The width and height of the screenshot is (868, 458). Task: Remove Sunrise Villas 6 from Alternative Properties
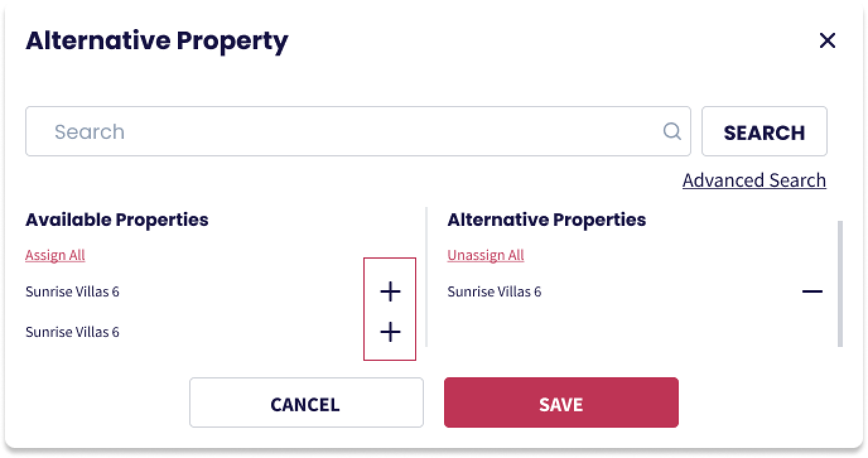tap(812, 291)
